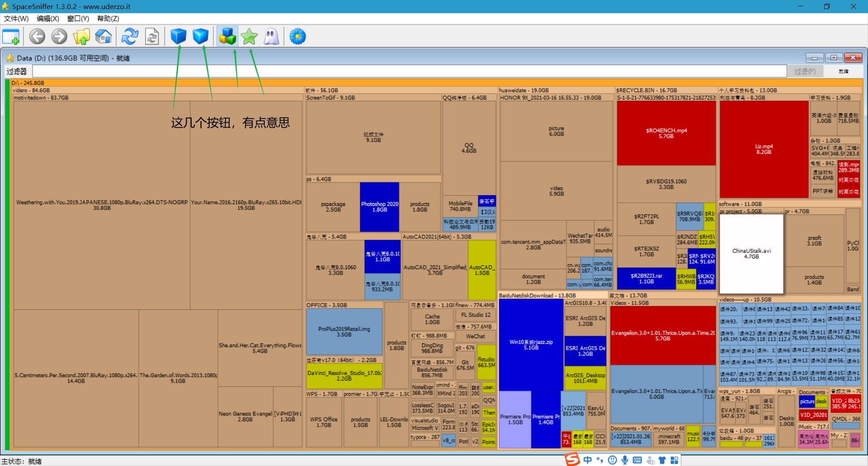This screenshot has width=868, height=466.
Task: Go back with the left arrow icon
Action: [x=37, y=37]
